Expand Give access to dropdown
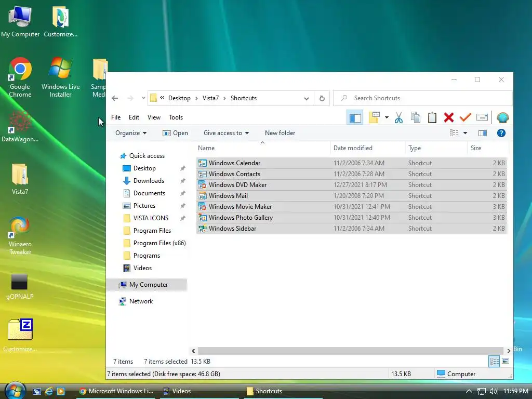The image size is (532, 399). tap(226, 133)
